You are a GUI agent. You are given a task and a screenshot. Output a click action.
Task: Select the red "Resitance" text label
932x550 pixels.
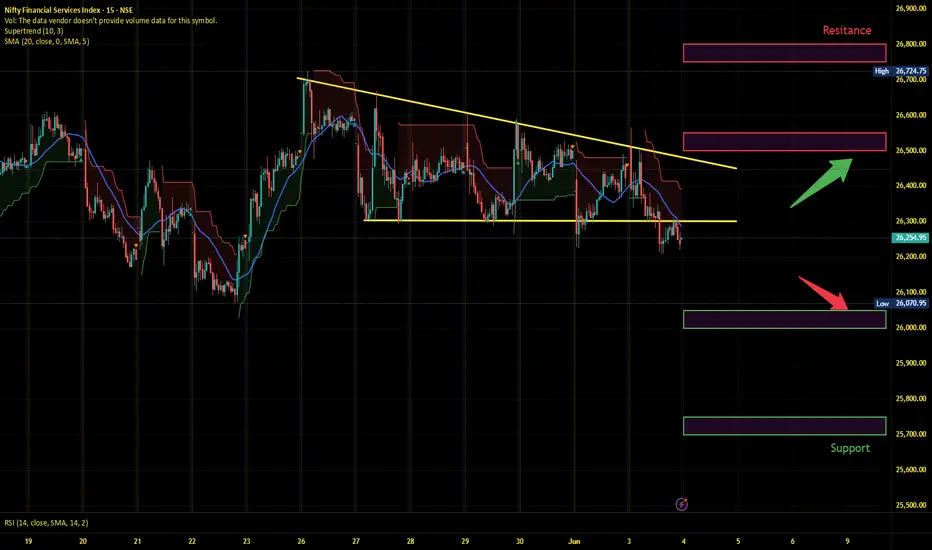[847, 30]
